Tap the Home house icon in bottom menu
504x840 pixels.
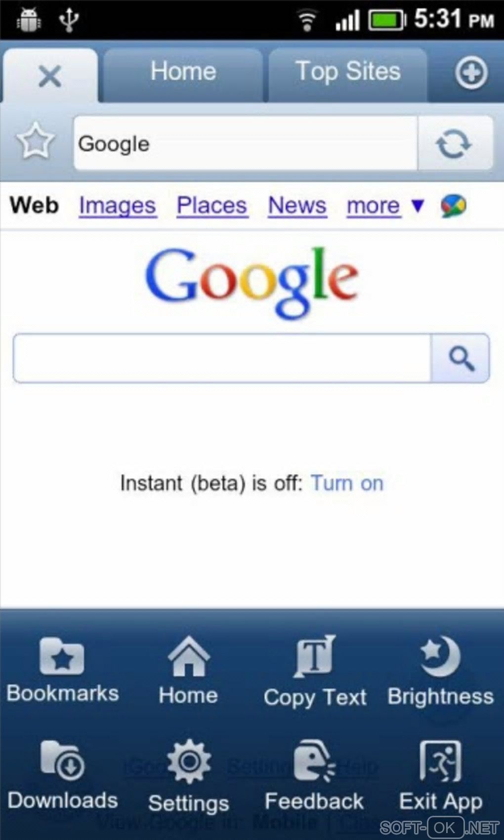188,656
